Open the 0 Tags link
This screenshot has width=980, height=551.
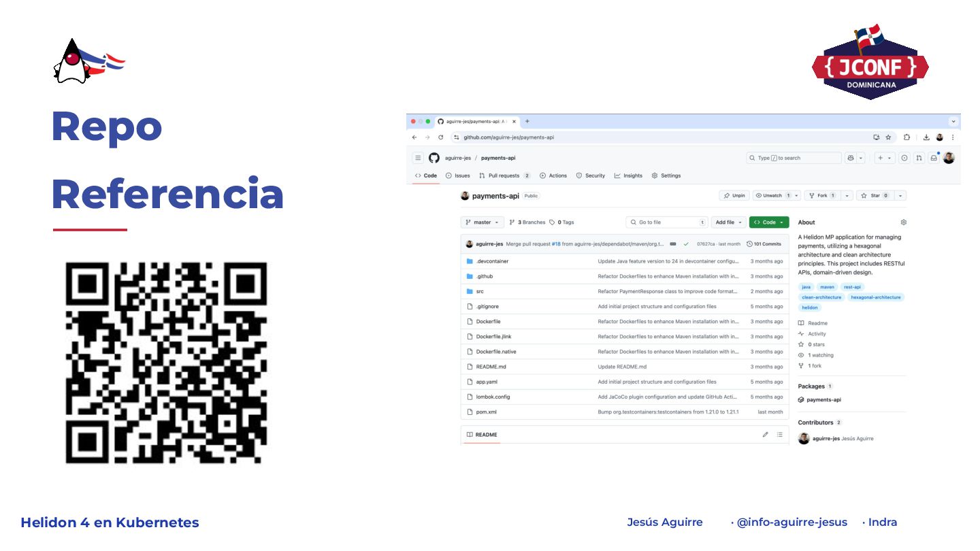tap(561, 222)
